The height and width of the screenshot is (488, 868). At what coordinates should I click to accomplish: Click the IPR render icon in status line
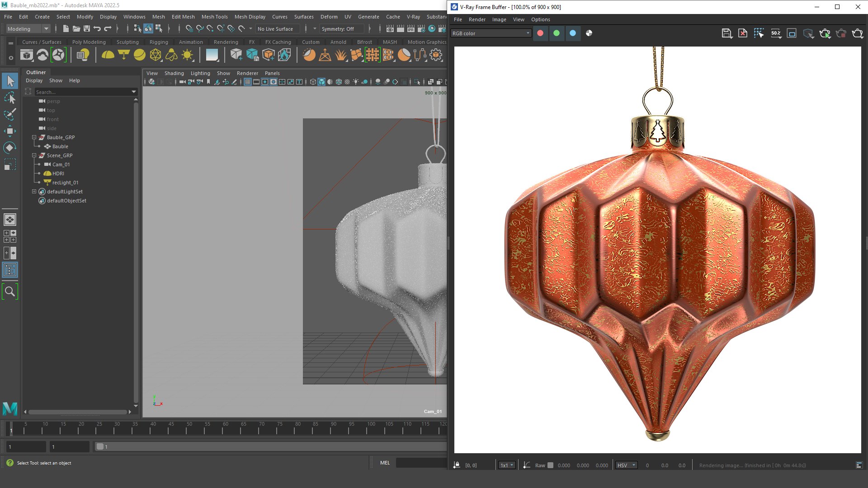click(411, 28)
